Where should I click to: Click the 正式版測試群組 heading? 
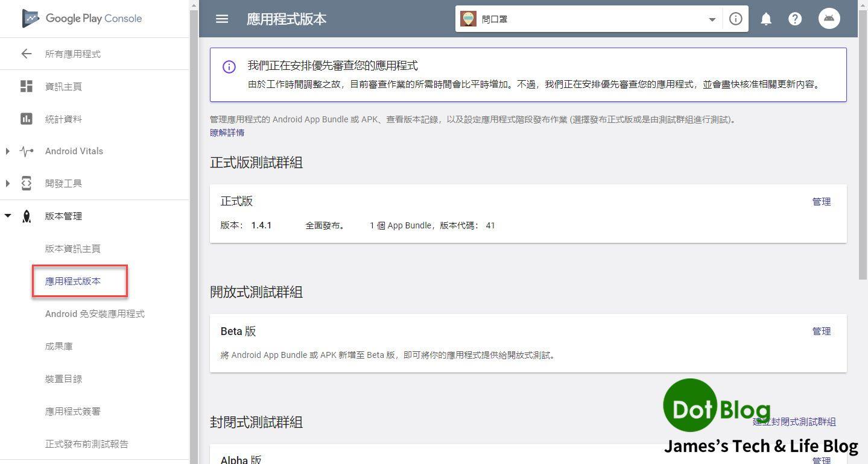coord(256,163)
